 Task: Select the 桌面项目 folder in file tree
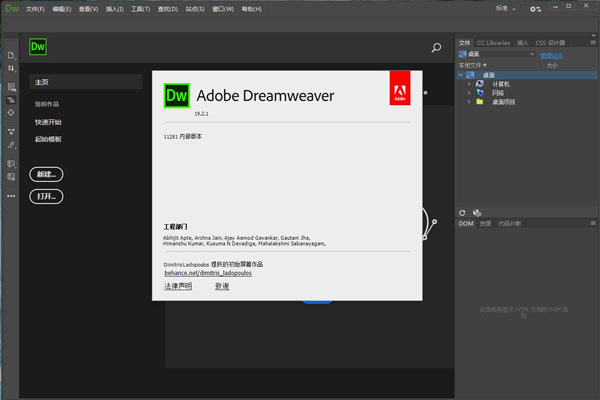tap(503, 102)
